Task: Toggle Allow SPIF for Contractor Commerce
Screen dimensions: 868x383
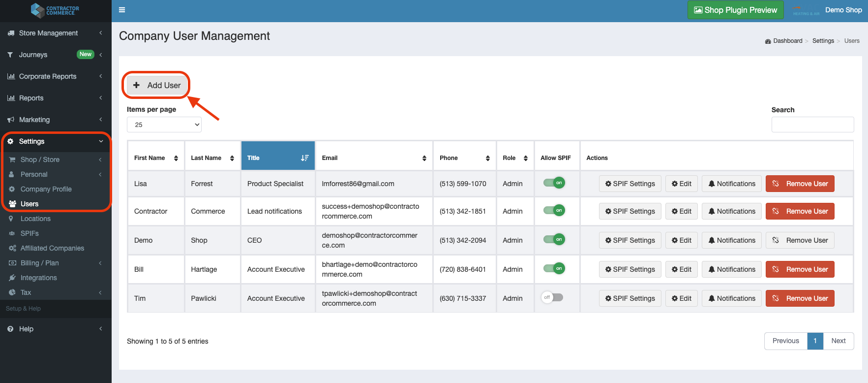Action: tap(554, 210)
